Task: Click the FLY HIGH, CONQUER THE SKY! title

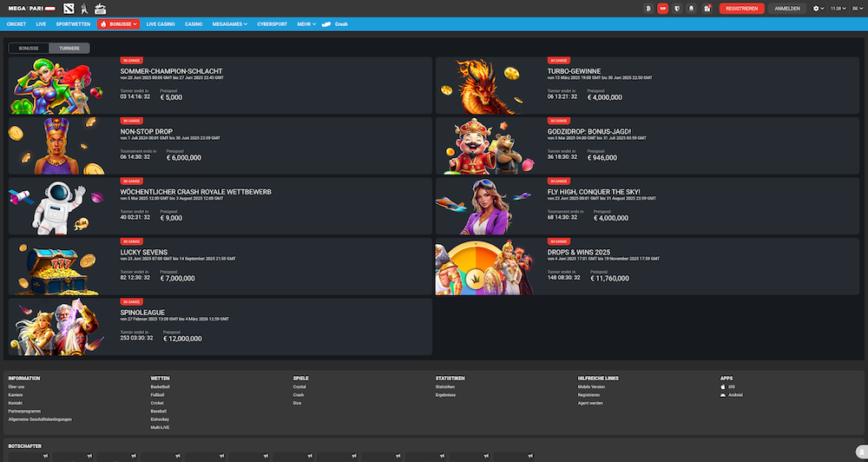Action: pos(594,192)
